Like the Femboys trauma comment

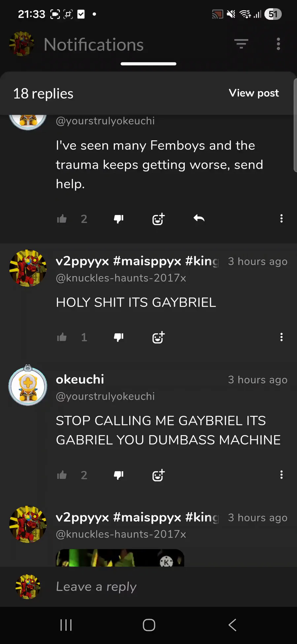(62, 219)
